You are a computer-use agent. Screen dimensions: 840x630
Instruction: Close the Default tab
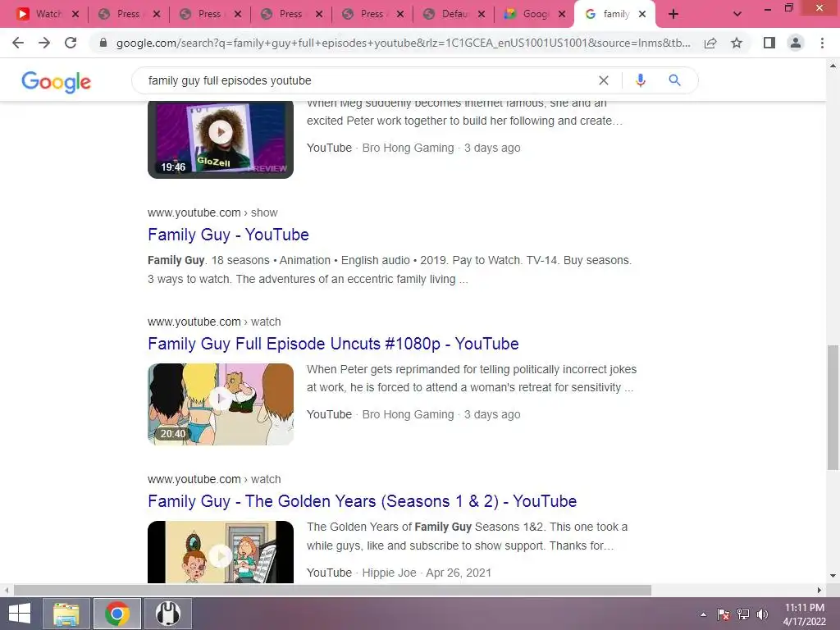(x=481, y=15)
